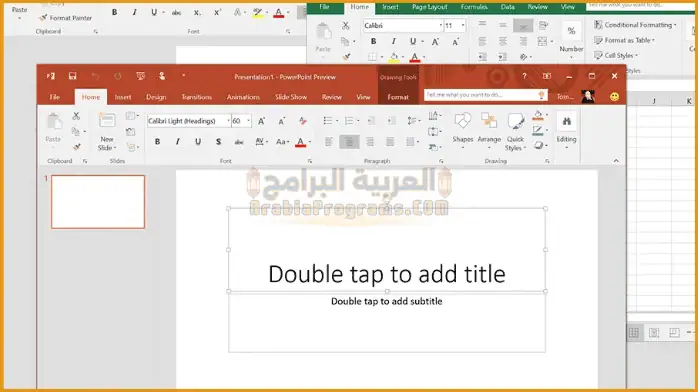Click Undo in PowerPoint's quick access toolbar
The width and height of the screenshot is (698, 392).
coord(95,77)
